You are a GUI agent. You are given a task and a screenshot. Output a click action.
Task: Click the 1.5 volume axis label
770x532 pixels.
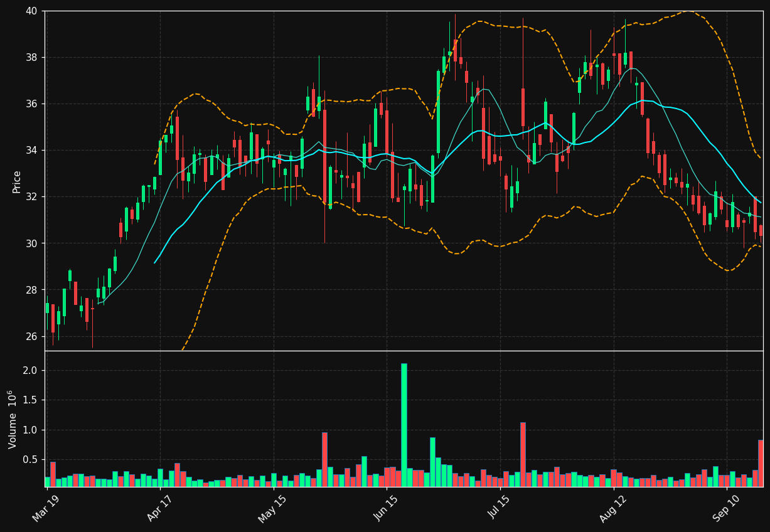tap(30, 400)
